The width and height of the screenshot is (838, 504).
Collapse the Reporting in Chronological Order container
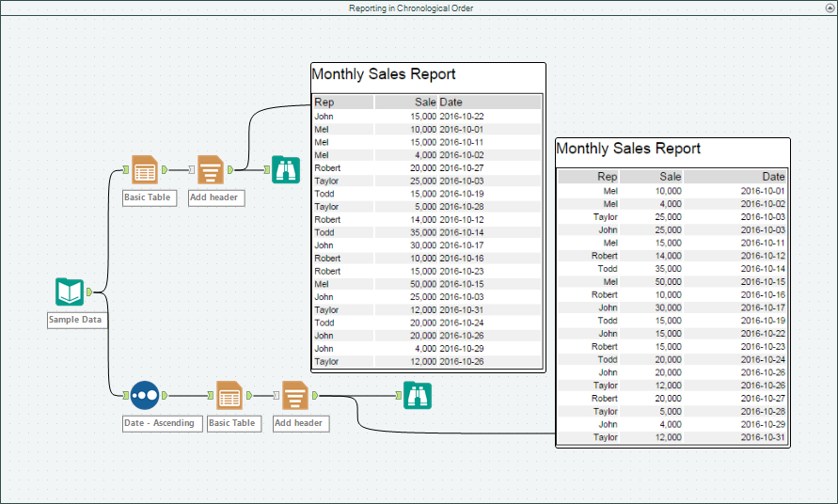pos(830,8)
